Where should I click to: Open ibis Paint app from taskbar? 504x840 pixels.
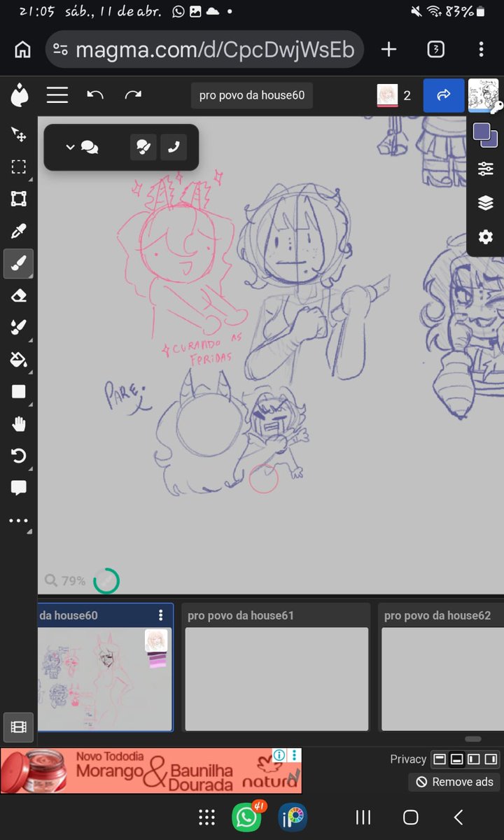[293, 817]
